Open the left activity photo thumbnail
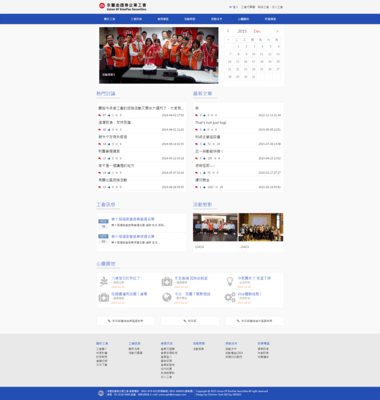This screenshot has height=400, width=380. coord(215,227)
